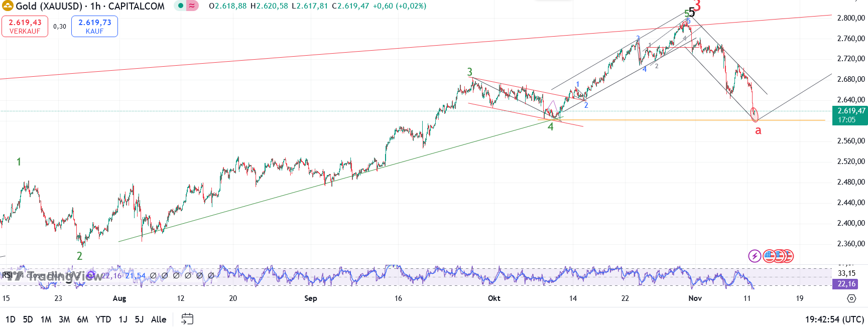Select green wave label 3
This screenshot has width=868, height=329.
coord(470,72)
